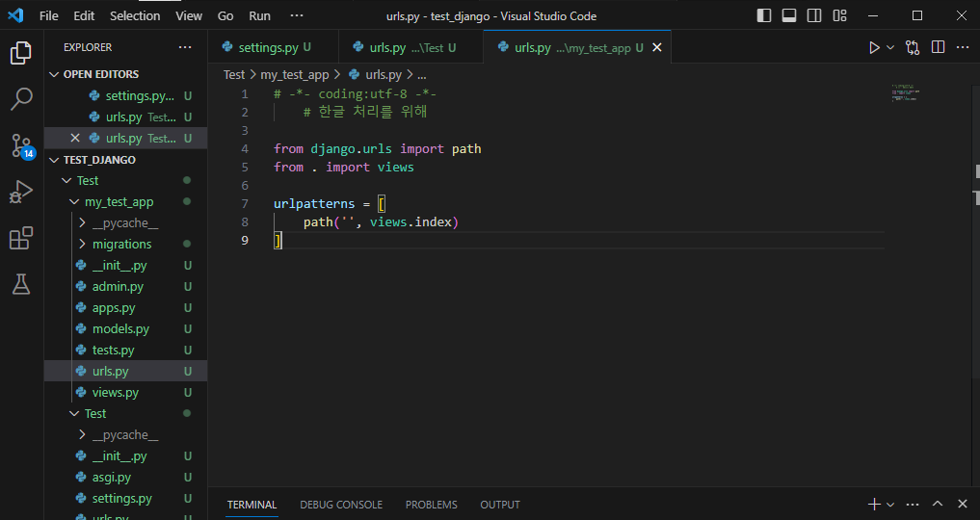Collapse the my_test_app folder
The width and height of the screenshot is (980, 520).
click(x=125, y=201)
